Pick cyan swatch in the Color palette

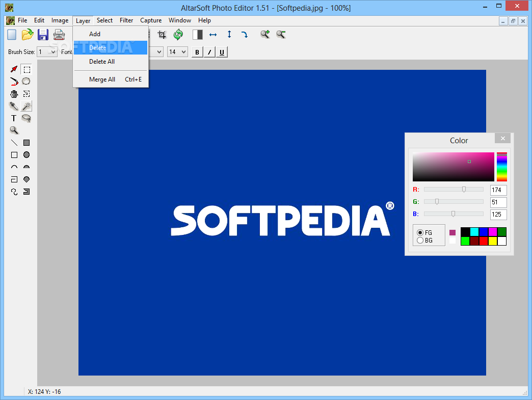click(474, 232)
